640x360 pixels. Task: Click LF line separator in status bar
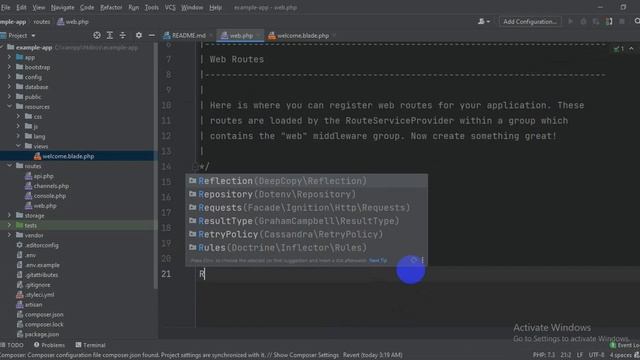(x=580, y=355)
